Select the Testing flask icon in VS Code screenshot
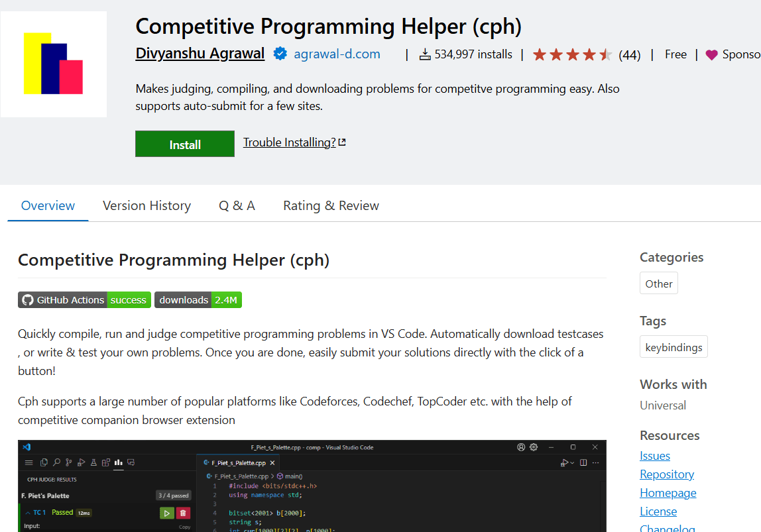 [x=93, y=462]
